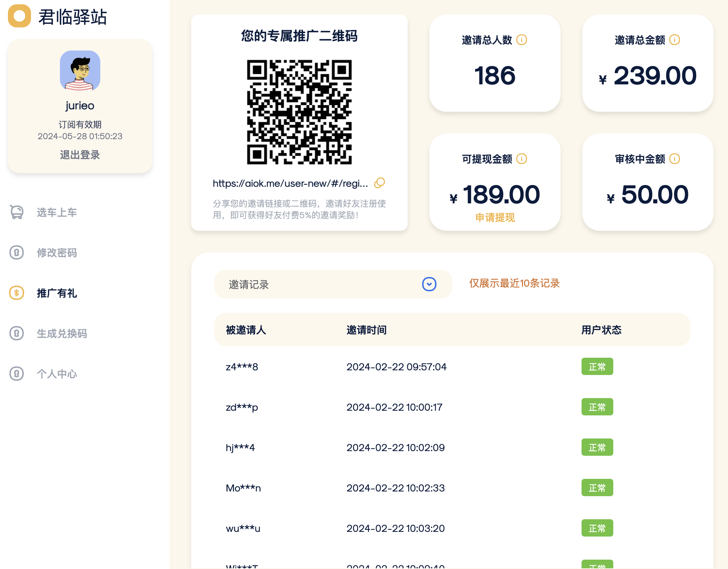Image resolution: width=728 pixels, height=569 pixels.
Task: Click the 用户状态 column header
Action: 601,330
